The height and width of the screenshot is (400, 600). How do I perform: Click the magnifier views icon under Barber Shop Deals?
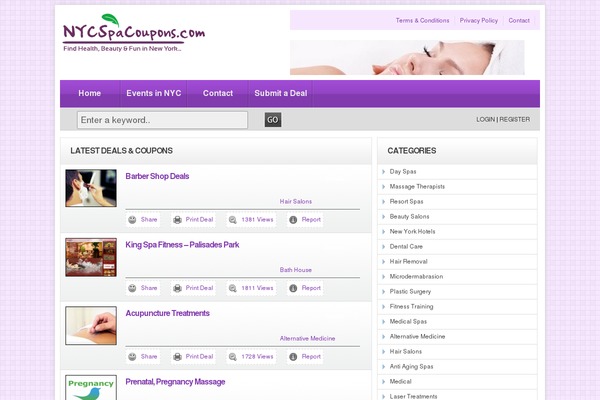coord(233,220)
